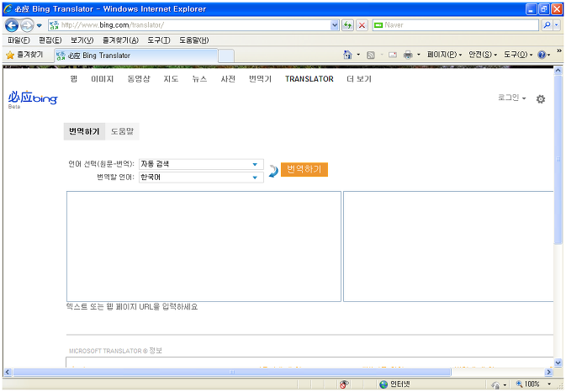Click the 뉴스 navigation link

(199, 79)
